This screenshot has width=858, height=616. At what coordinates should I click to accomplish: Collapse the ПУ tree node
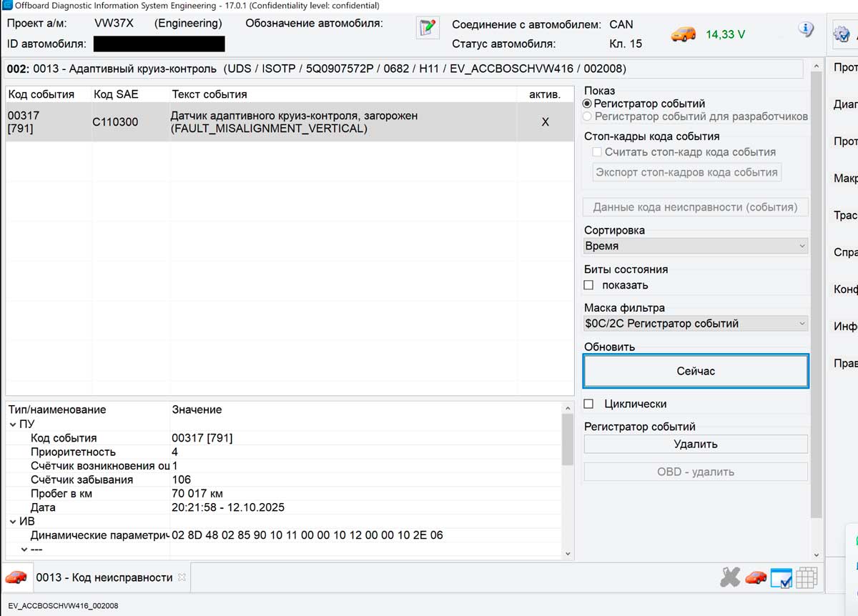tap(12, 424)
